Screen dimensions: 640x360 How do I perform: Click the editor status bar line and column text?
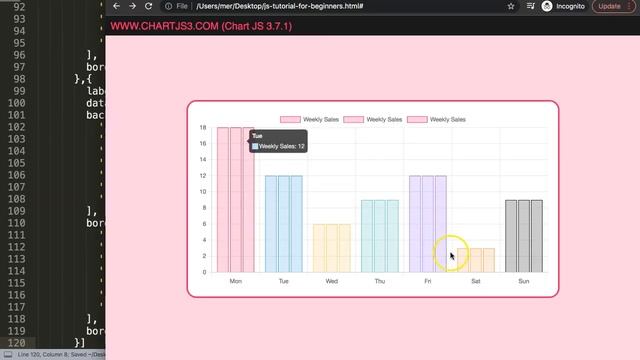[x=61, y=354]
